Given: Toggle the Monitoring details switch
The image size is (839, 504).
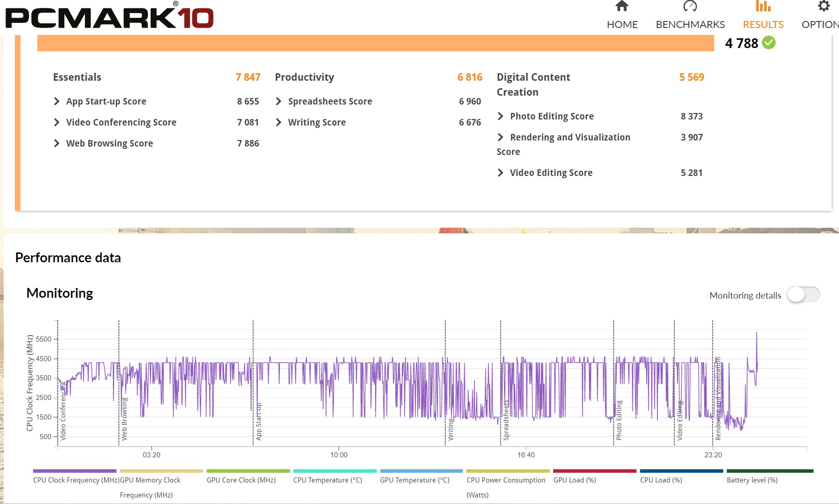Looking at the screenshot, I should (x=803, y=295).
